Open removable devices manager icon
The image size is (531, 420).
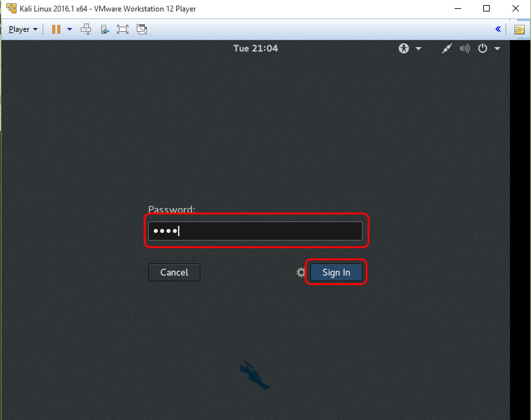click(105, 29)
